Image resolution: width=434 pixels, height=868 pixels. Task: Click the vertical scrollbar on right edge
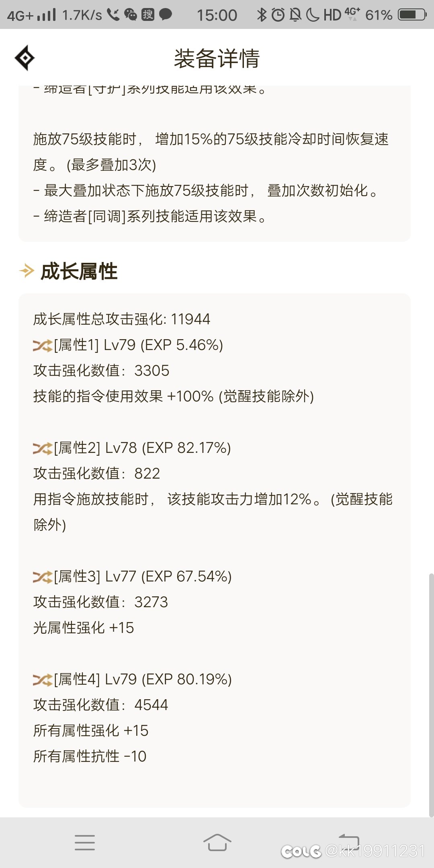pyautogui.click(x=431, y=695)
